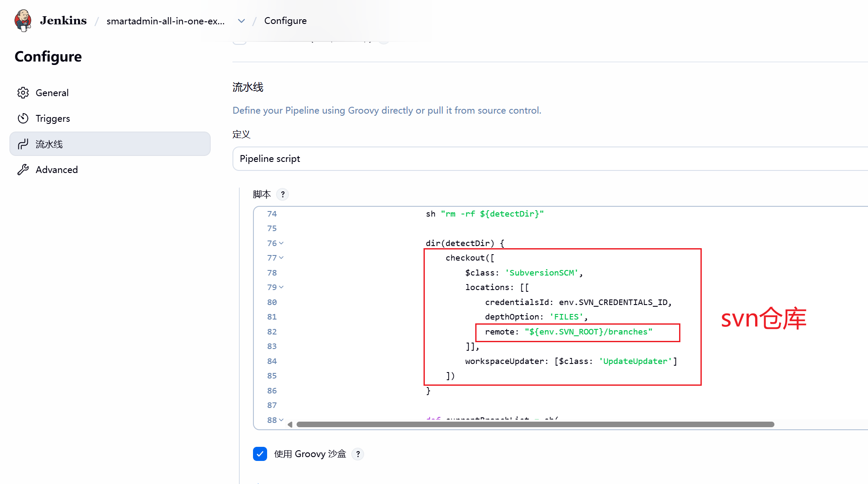Click the Triggers clock icon
Screen dimensions: 868x484
coord(23,118)
